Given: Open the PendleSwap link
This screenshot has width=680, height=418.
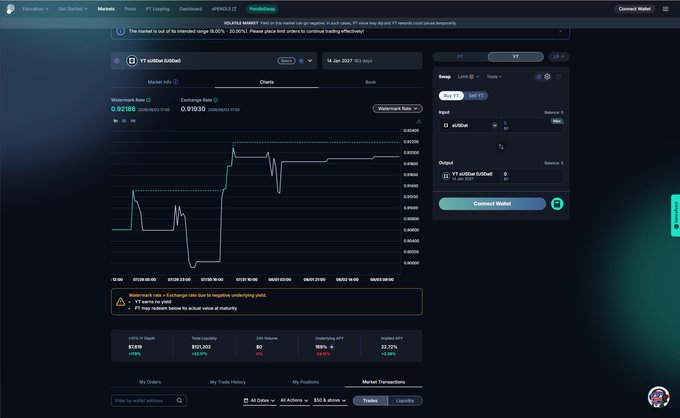Looking at the screenshot, I should (262, 9).
